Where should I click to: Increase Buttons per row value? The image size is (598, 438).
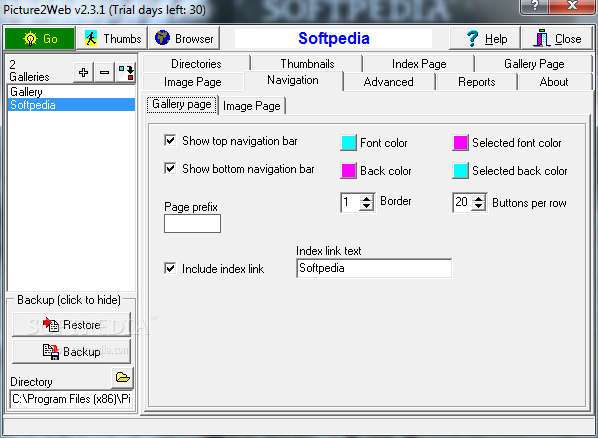point(479,199)
